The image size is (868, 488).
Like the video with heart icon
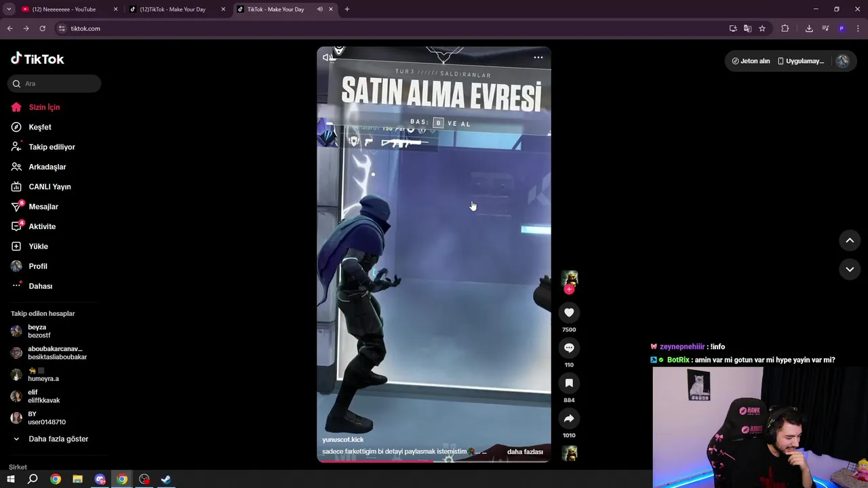(569, 312)
